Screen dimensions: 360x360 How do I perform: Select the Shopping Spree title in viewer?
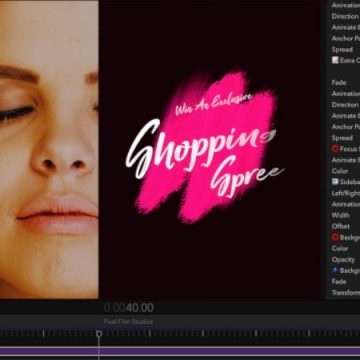[x=204, y=157]
